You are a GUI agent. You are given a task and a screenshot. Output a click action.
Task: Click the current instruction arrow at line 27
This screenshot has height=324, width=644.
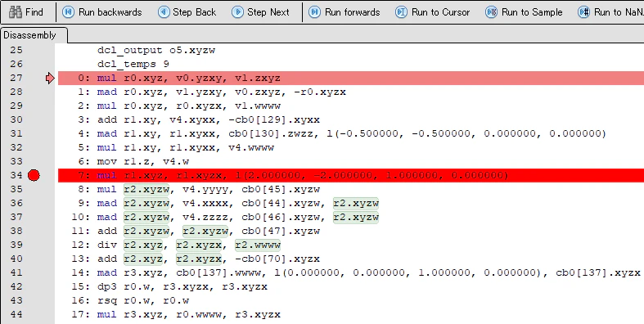point(50,78)
